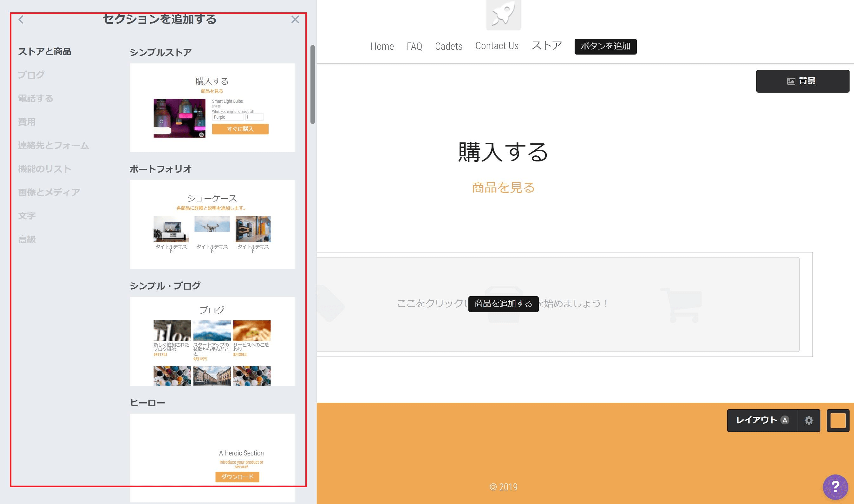
Task: Close the セクションを追加する panel with the X
Action: [295, 19]
